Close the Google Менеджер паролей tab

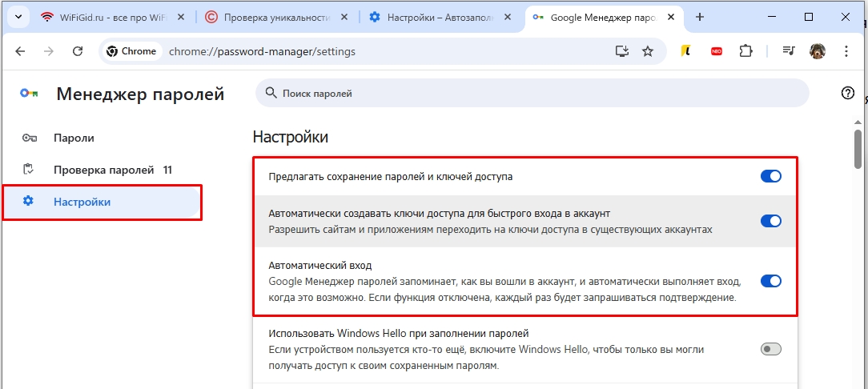(x=672, y=17)
